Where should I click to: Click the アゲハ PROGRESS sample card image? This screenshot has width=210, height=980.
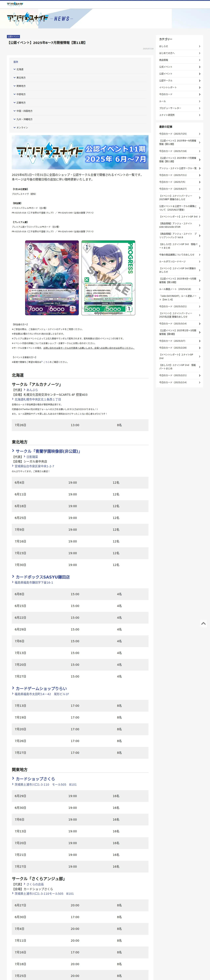click(x=108, y=278)
